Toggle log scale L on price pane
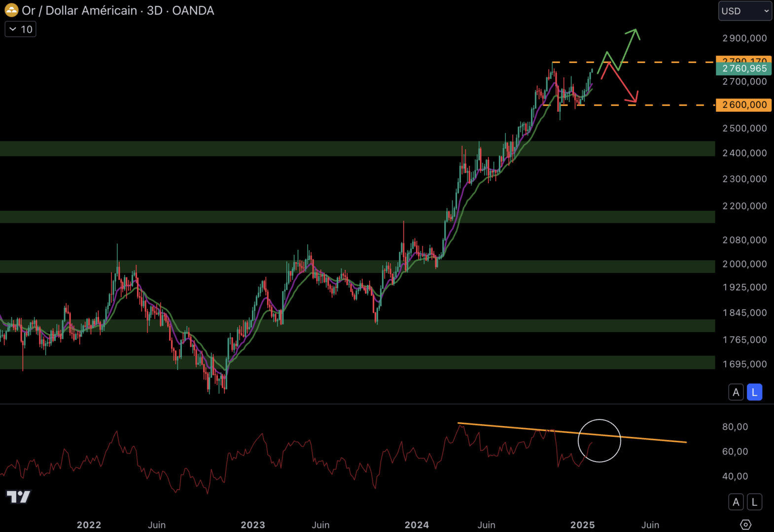The width and height of the screenshot is (774, 532). pyautogui.click(x=754, y=392)
